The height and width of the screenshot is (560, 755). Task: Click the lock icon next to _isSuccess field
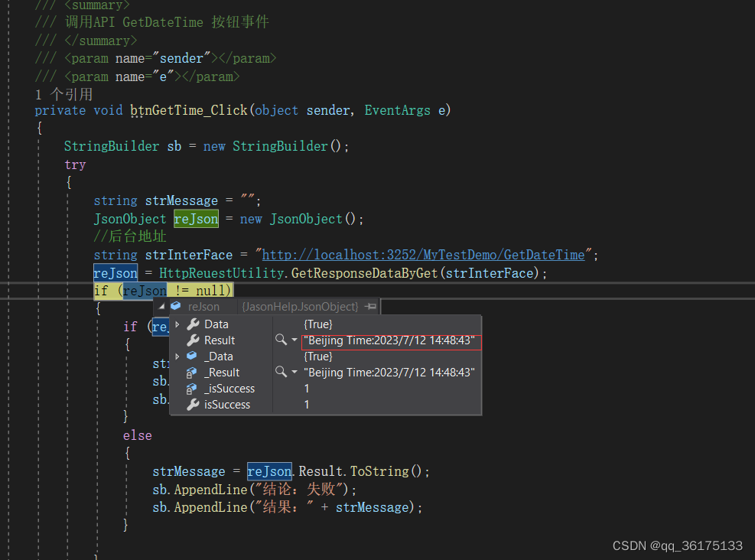click(x=190, y=389)
